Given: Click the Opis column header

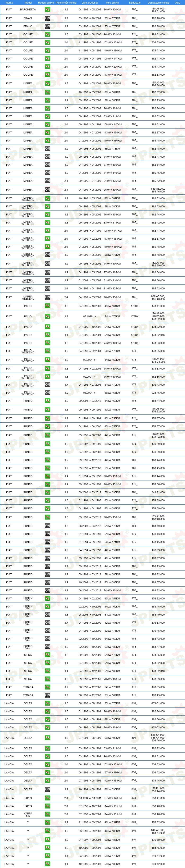Looking at the screenshot, I should [177, 3].
